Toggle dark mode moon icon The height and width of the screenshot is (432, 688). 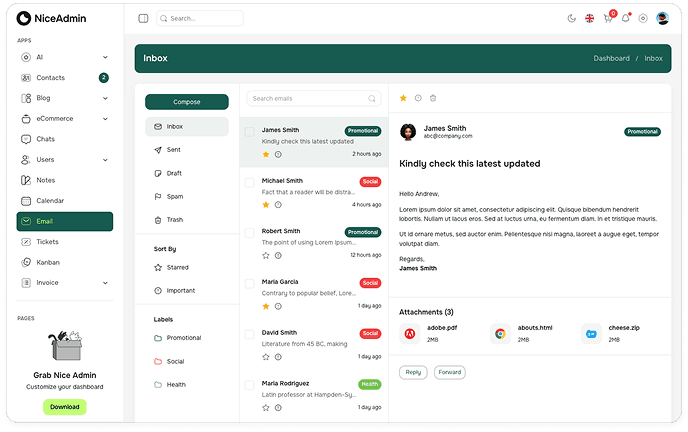pyautogui.click(x=571, y=18)
